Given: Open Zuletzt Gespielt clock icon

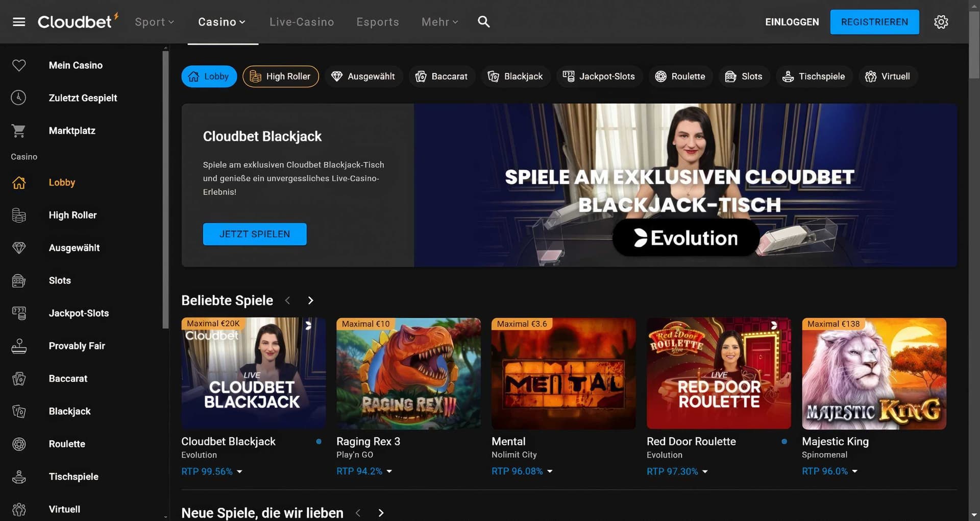Looking at the screenshot, I should [19, 98].
